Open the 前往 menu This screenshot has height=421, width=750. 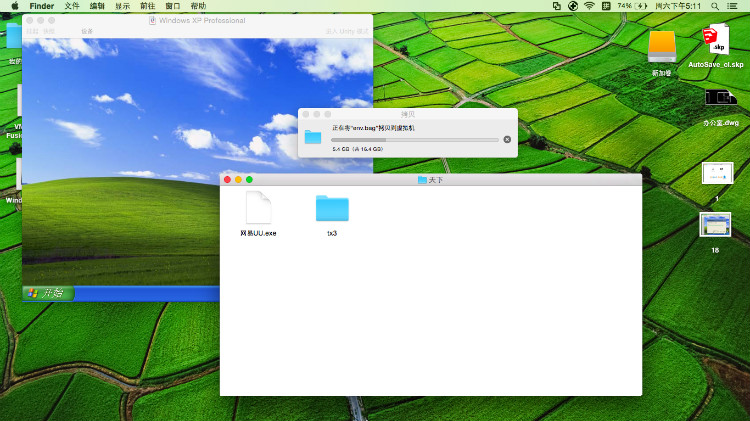147,6
